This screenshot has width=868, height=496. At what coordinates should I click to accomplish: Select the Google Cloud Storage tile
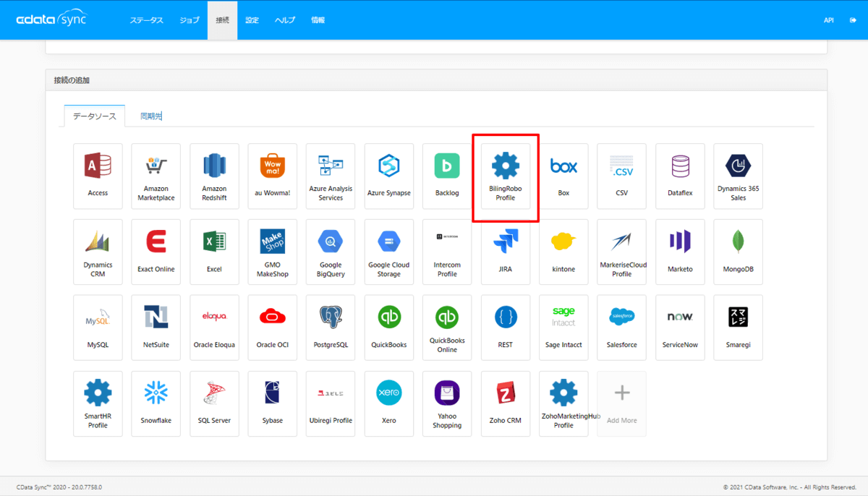click(389, 252)
